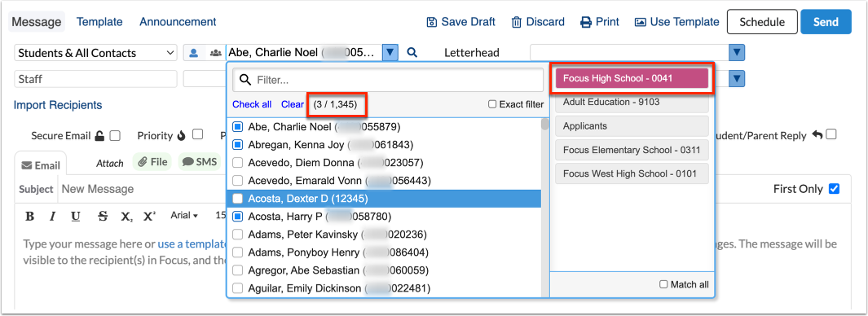Check Acevedo, Diem Donna checkbox
The image size is (868, 316).
coord(237,163)
